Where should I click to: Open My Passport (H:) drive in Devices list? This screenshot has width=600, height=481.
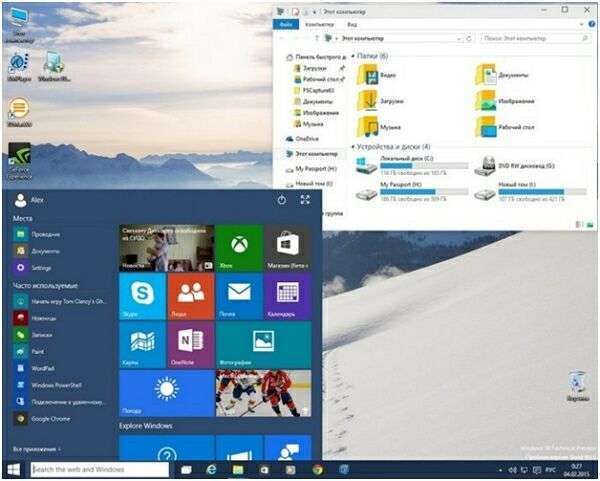coord(412,191)
